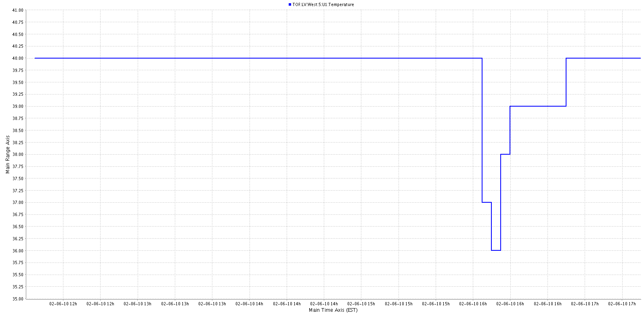Select the 40.75 y-axis tick label
This screenshot has height=317, width=644.
[18, 22]
